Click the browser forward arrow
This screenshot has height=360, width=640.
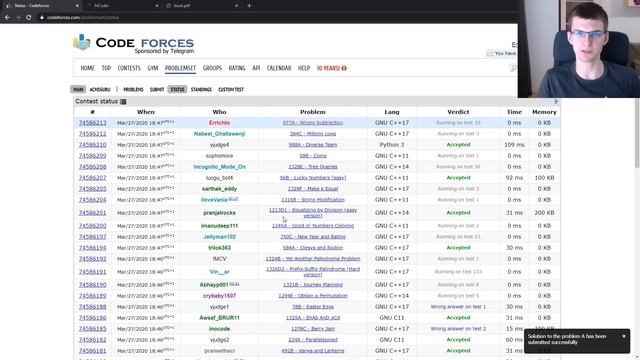click(x=18, y=18)
